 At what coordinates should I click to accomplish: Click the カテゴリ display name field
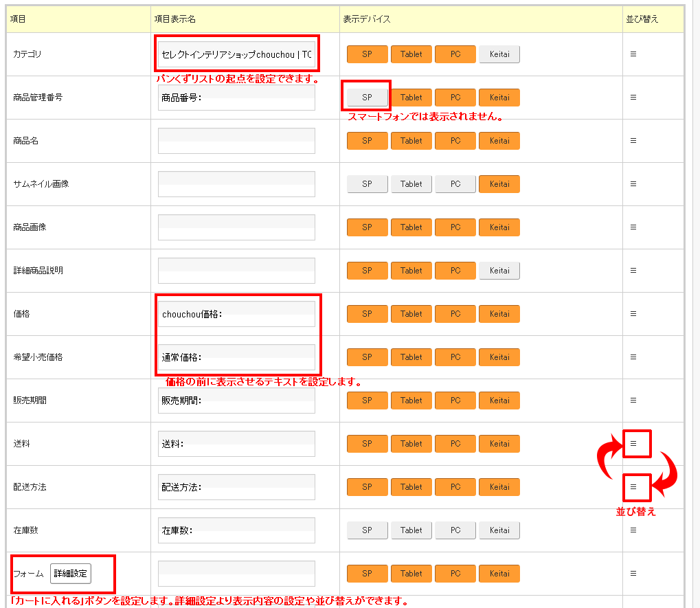point(236,54)
